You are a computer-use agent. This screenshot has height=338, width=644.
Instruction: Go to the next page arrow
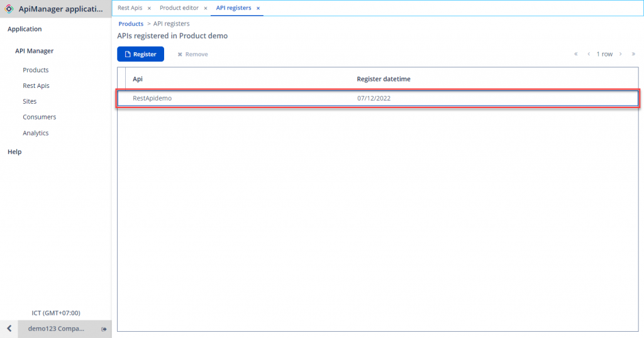pyautogui.click(x=621, y=54)
